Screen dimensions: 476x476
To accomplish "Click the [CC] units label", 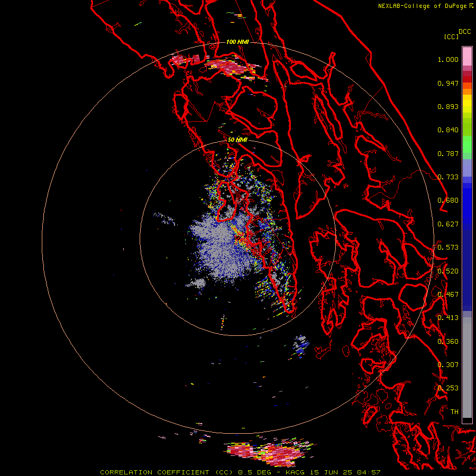I will pyautogui.click(x=451, y=36).
